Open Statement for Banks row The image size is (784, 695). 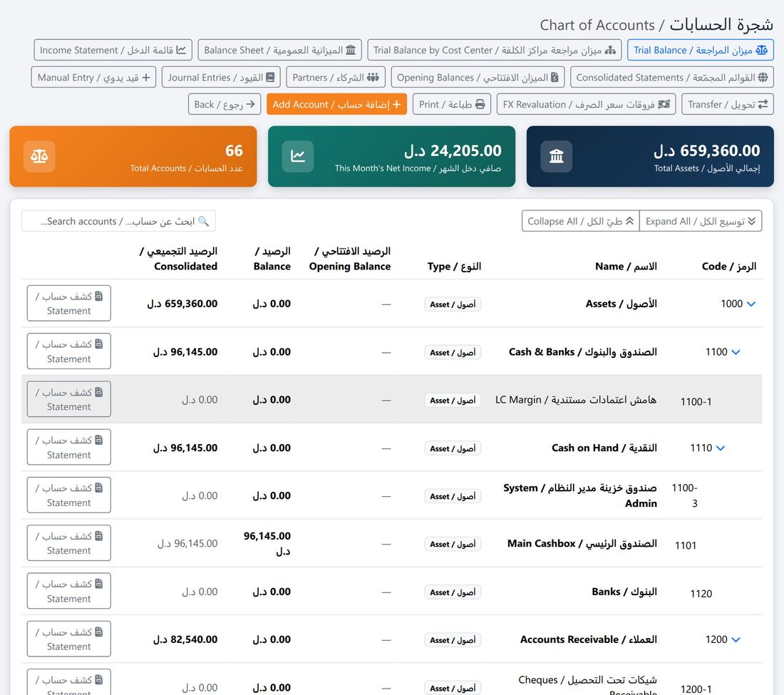tap(69, 591)
